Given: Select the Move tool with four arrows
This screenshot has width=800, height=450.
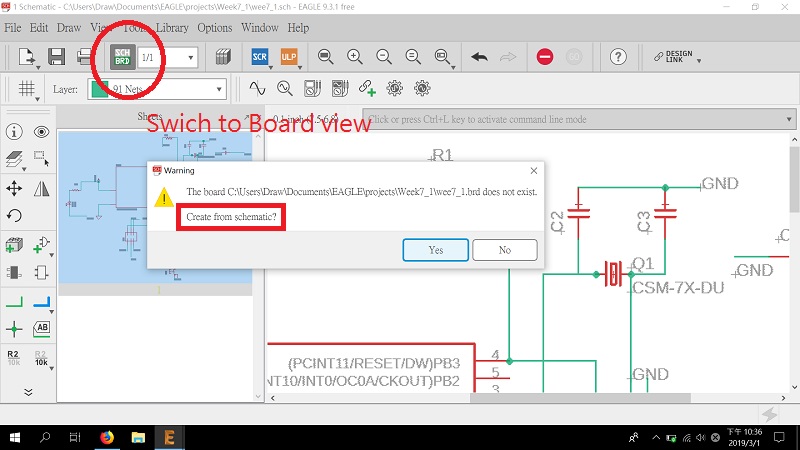Looking at the screenshot, I should (14, 188).
